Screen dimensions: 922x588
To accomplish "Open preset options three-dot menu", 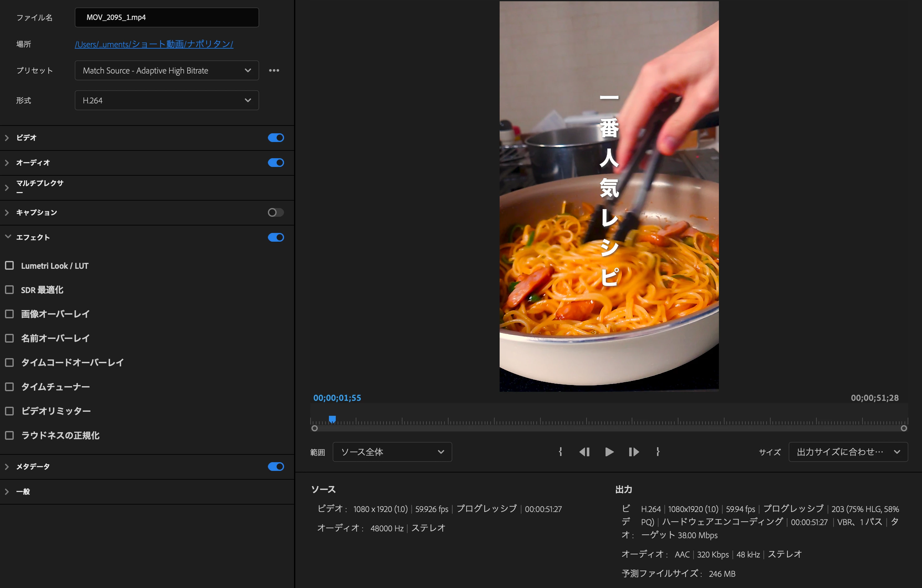I will pyautogui.click(x=274, y=70).
